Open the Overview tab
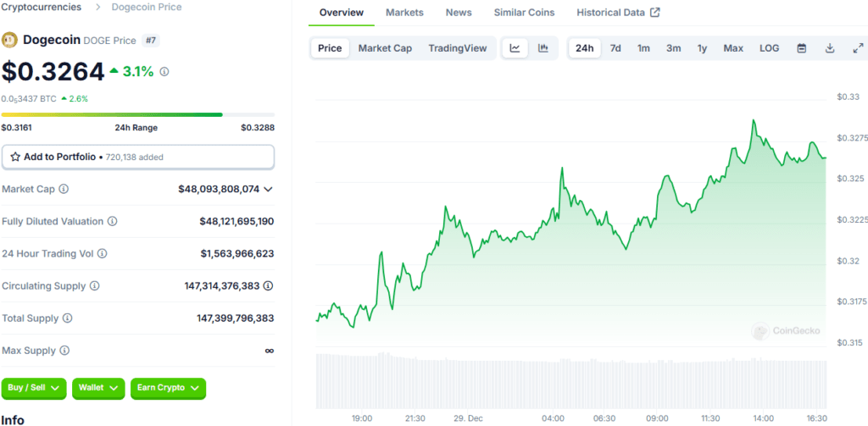 tap(342, 12)
